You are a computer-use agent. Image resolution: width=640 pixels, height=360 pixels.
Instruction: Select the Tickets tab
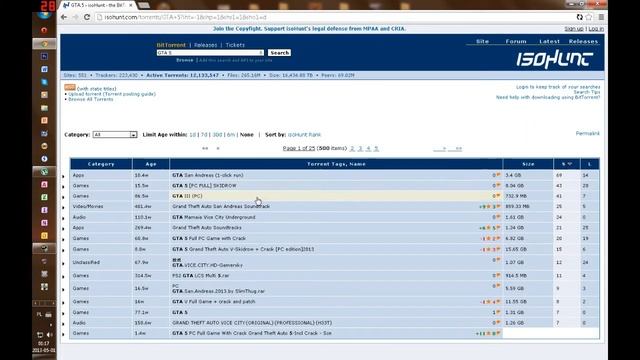click(235, 45)
